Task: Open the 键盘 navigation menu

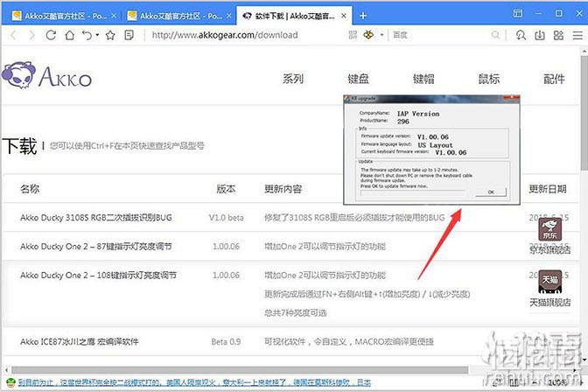Action: click(x=358, y=79)
